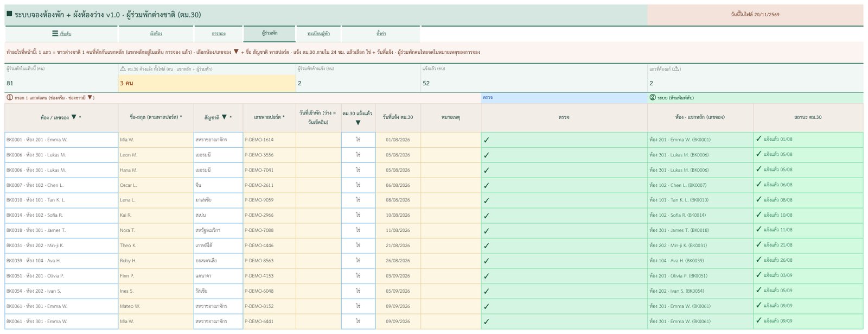Screen dimensions: 868x334
Task: Click the circled 1 icon before กรอก 1 แถวต่อคน
Action: (x=10, y=98)
